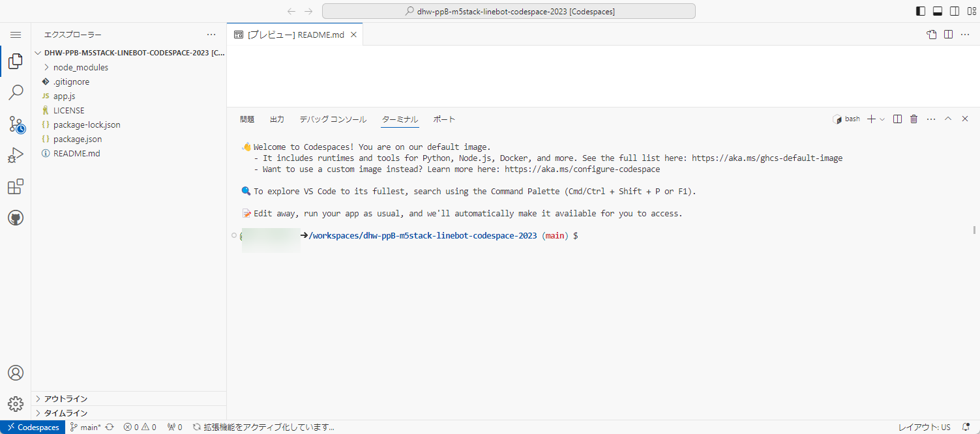Open the customize layout icon

971,11
